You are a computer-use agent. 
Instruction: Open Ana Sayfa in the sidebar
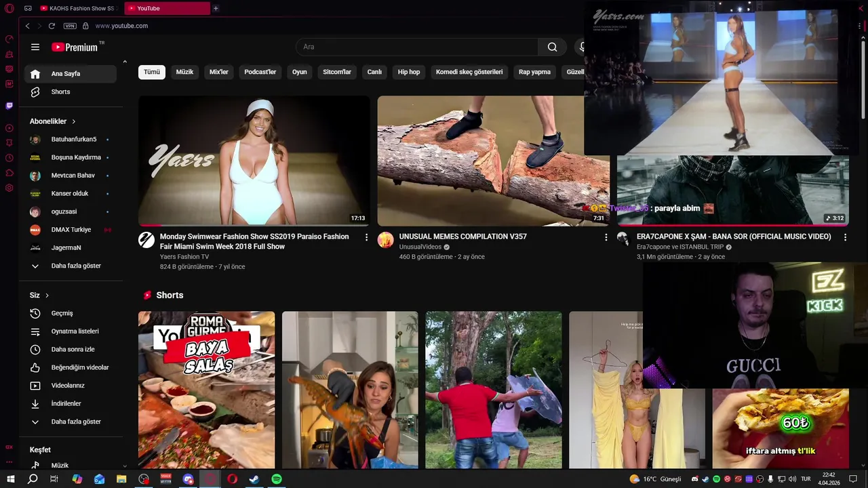click(71, 74)
